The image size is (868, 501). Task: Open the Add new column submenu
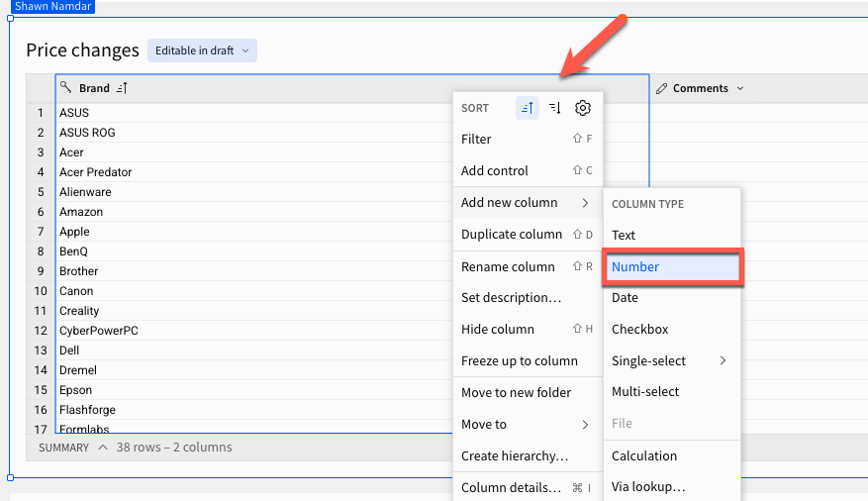pos(528,203)
